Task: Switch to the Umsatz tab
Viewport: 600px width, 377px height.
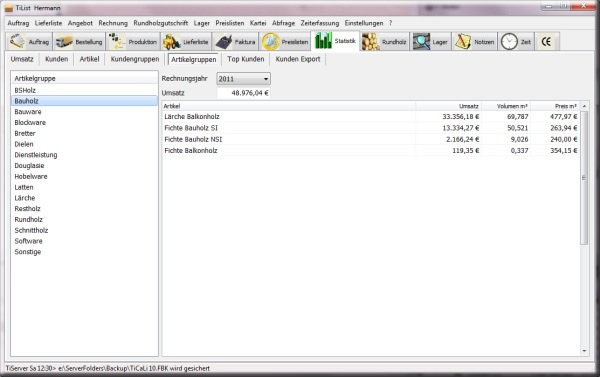Action: (x=22, y=59)
